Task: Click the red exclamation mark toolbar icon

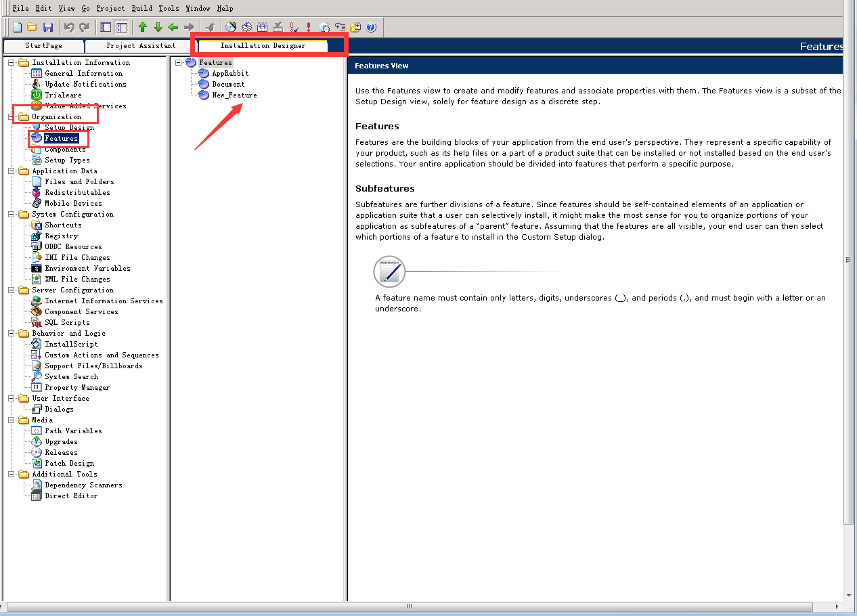Action: point(309,27)
